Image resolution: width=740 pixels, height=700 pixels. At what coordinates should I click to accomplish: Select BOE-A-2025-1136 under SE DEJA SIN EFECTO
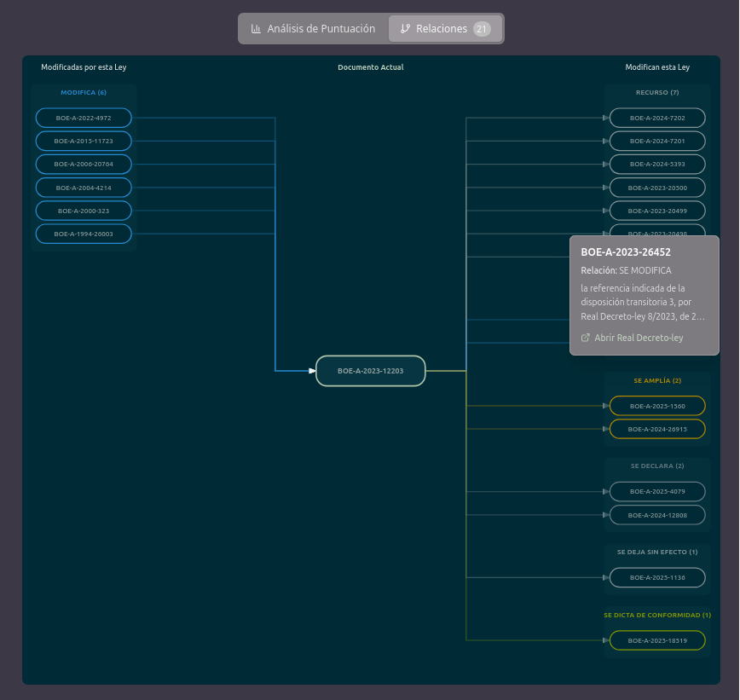point(656,577)
